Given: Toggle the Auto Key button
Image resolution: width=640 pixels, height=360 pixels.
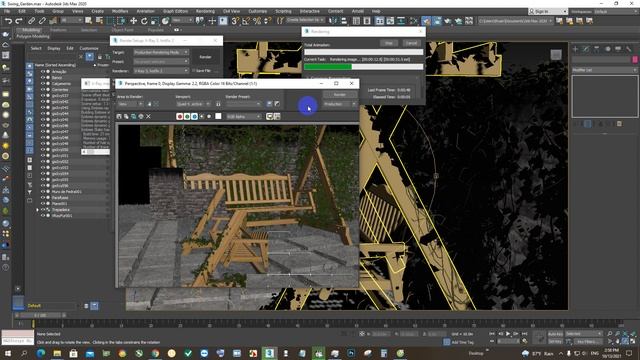Looking at the screenshot, I should click(555, 334).
